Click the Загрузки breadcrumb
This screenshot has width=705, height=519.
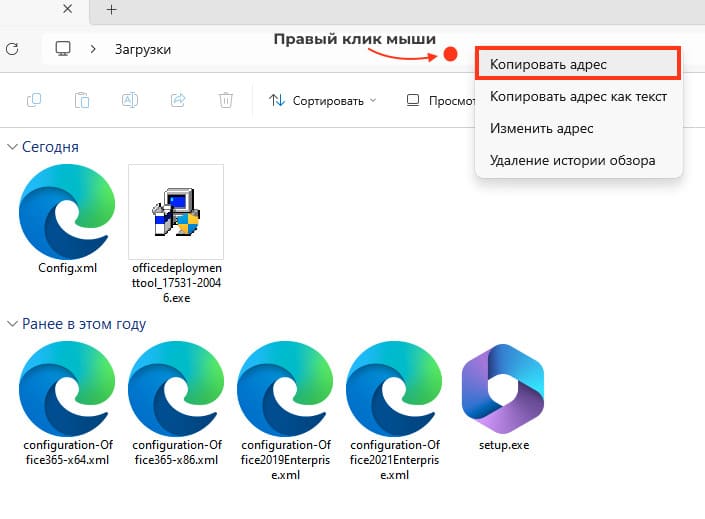tap(143, 49)
